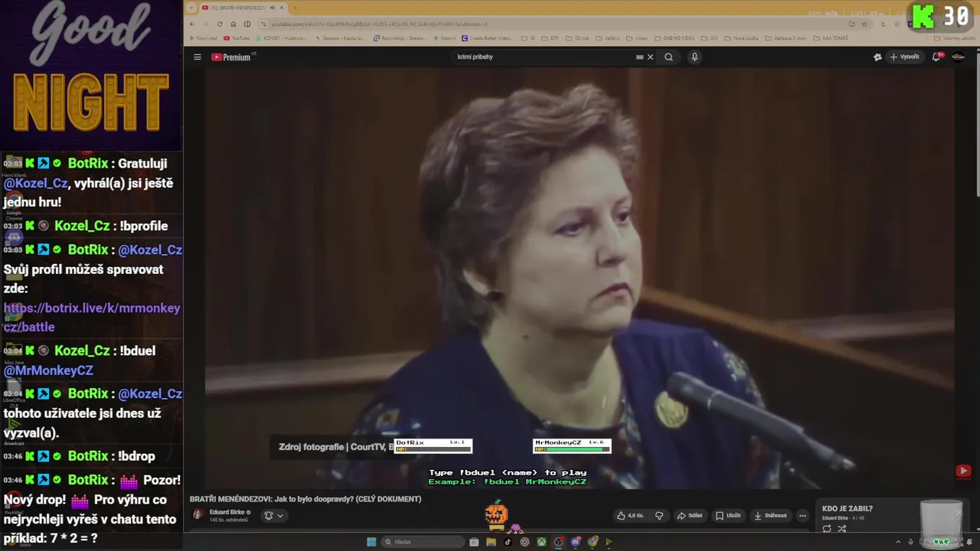Open the 'Nový chat' bookmark

pyautogui.click(x=203, y=38)
